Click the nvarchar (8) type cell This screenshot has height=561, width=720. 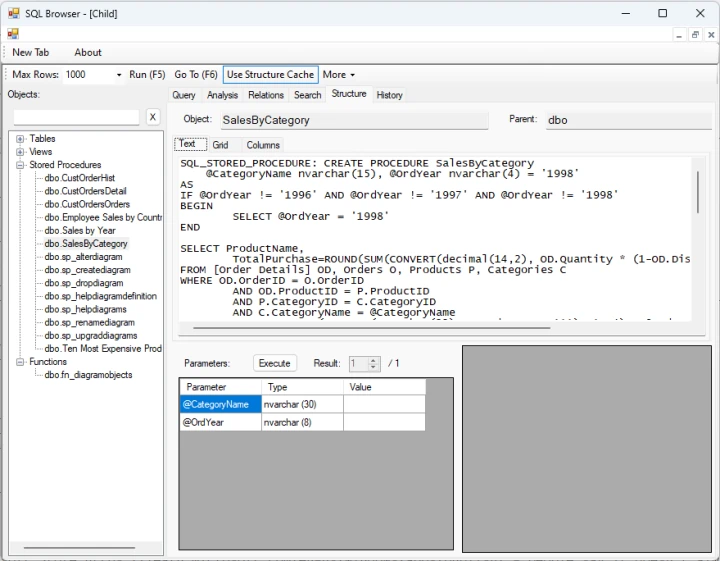coord(303,422)
